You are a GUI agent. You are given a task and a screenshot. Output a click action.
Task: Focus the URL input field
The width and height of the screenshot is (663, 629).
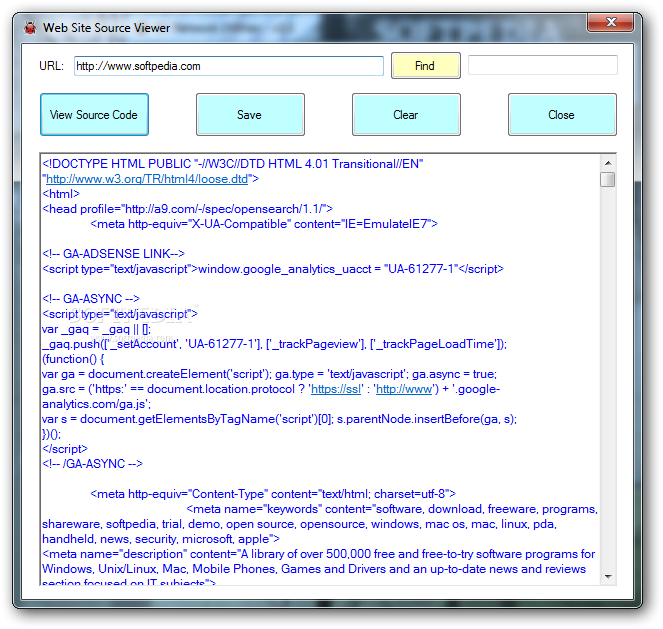tap(229, 66)
